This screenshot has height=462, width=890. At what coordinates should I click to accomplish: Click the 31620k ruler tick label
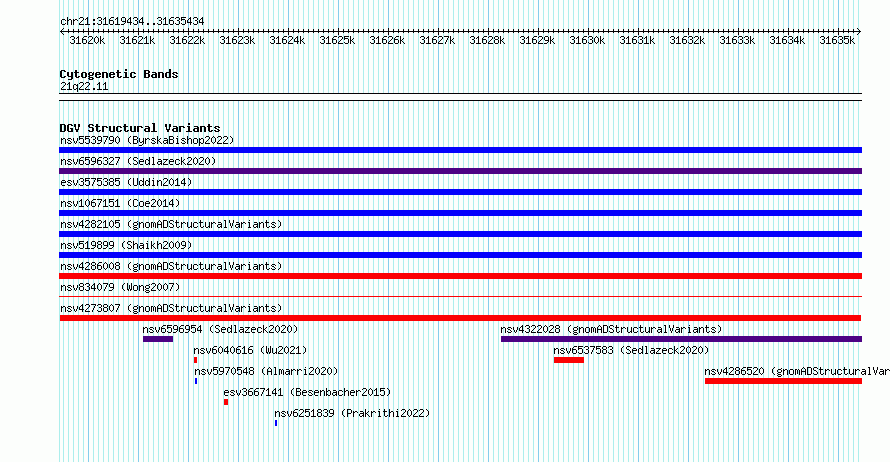(87, 41)
